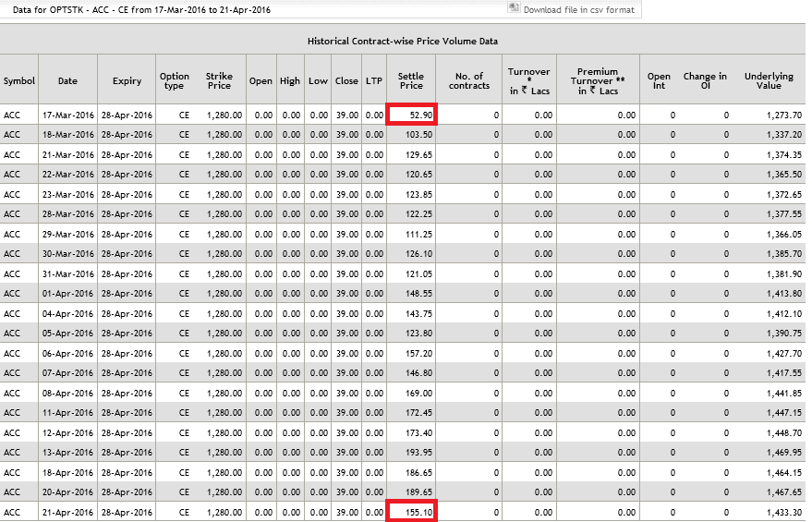
Task: Click settle price 193.95
Action: click(419, 453)
